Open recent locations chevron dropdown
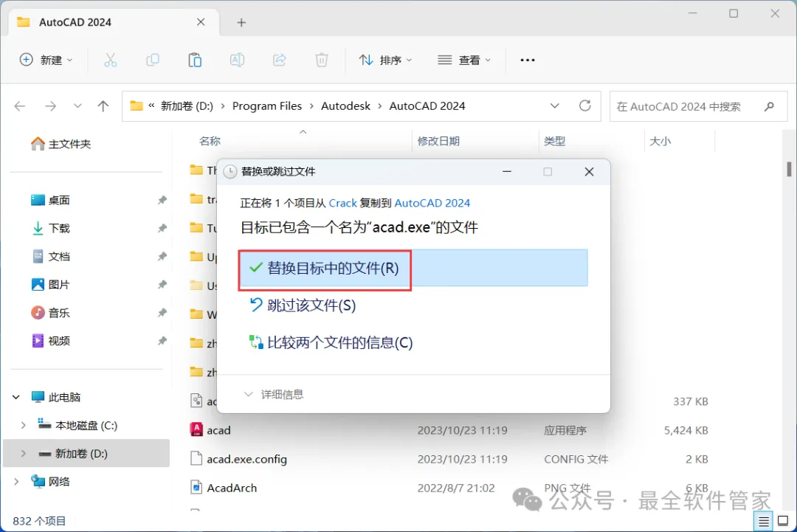Image resolution: width=797 pixels, height=532 pixels. [x=77, y=106]
